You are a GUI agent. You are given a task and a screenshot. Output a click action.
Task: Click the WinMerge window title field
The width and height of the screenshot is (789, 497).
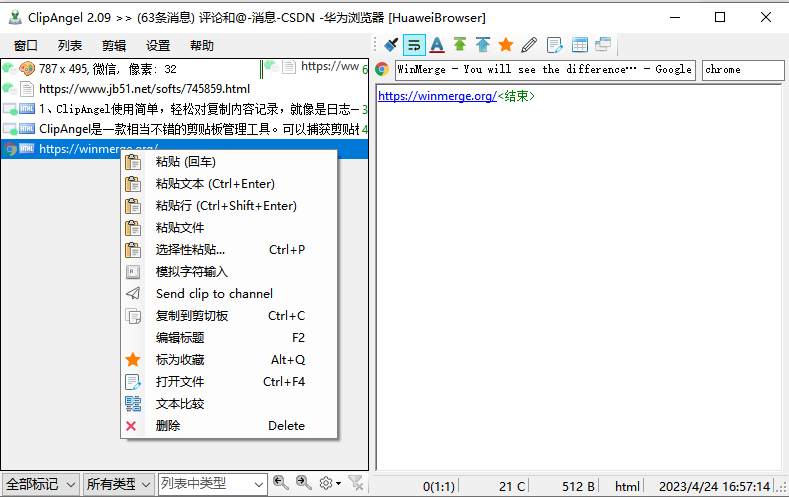tap(545, 69)
